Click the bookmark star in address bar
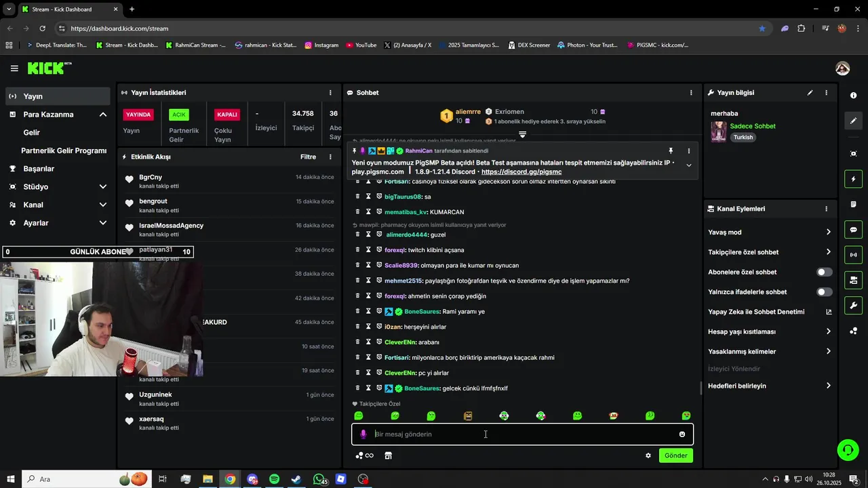868x488 pixels. (x=762, y=28)
